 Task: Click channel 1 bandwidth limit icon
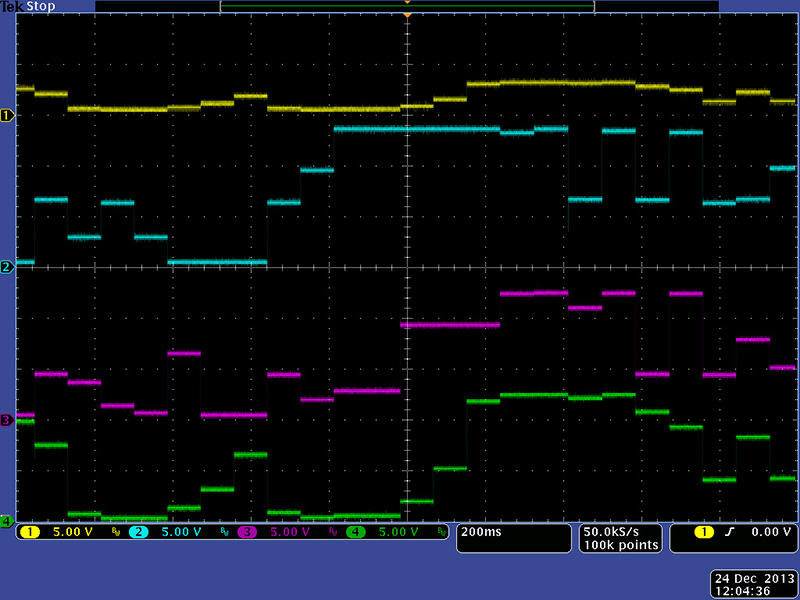pyautogui.click(x=114, y=533)
